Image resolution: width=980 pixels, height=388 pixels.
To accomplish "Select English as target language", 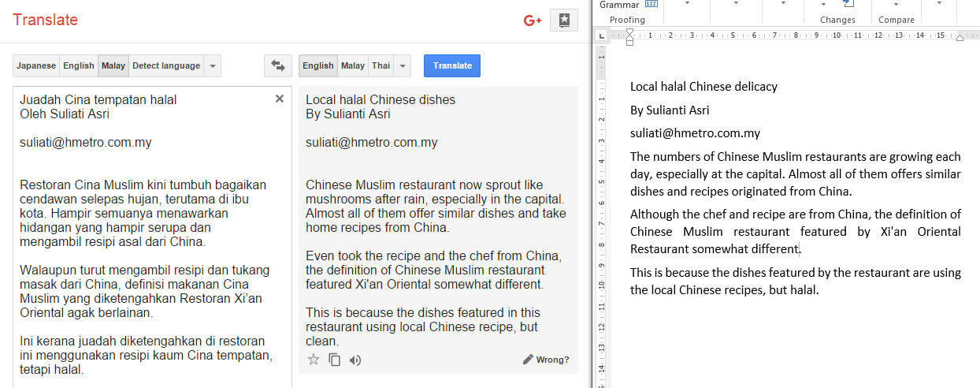I will tap(318, 65).
